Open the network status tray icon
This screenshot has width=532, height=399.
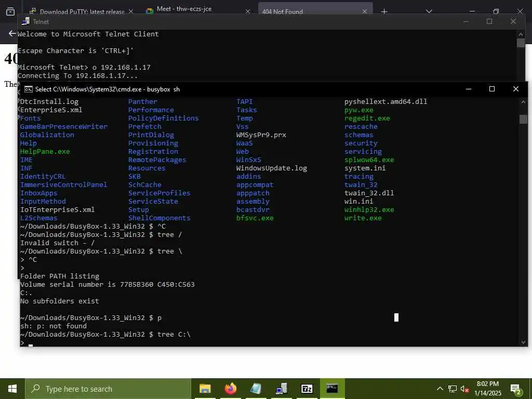tap(453, 389)
